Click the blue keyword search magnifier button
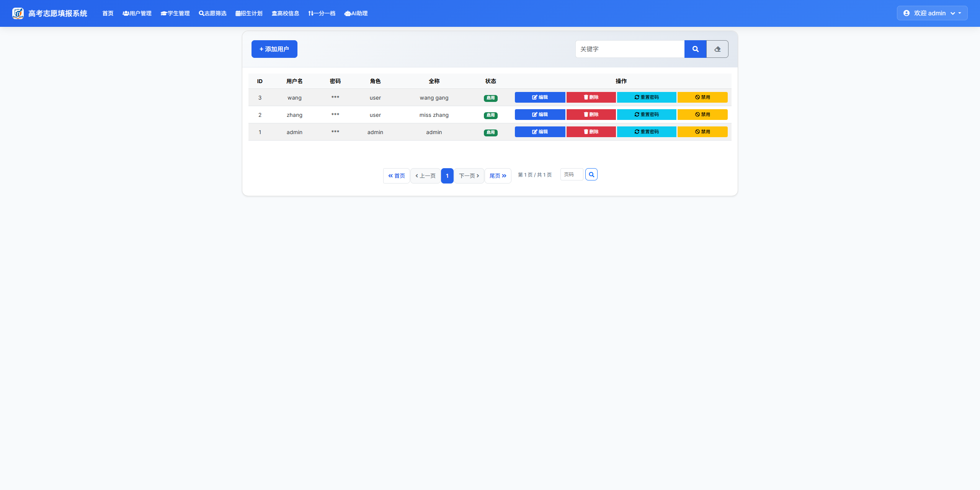Viewport: 980px width, 490px height. [695, 49]
